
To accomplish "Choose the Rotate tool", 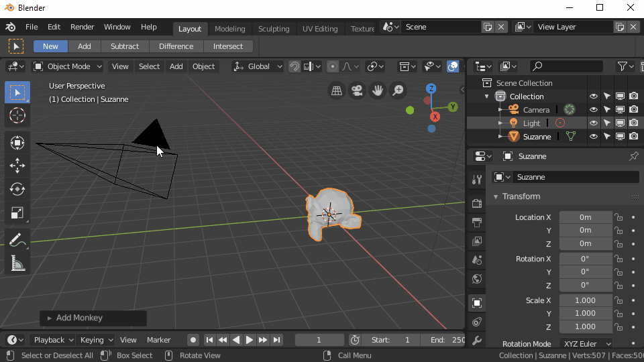I will click(x=17, y=189).
